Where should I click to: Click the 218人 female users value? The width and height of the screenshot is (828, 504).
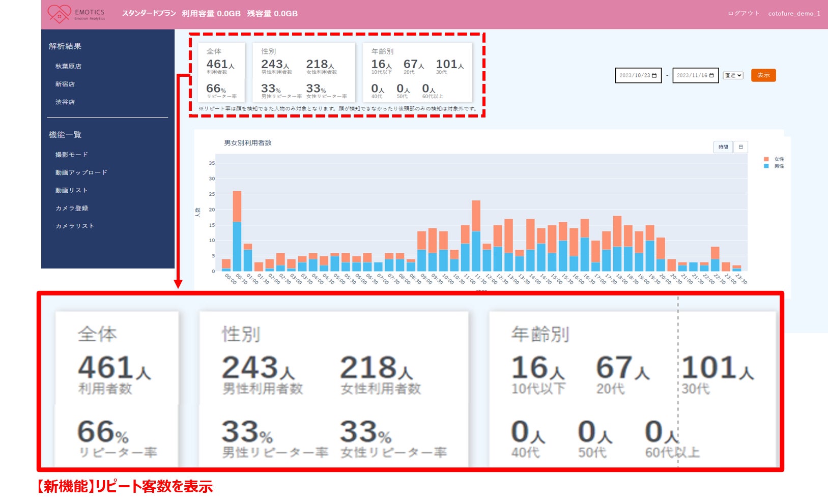click(x=320, y=64)
